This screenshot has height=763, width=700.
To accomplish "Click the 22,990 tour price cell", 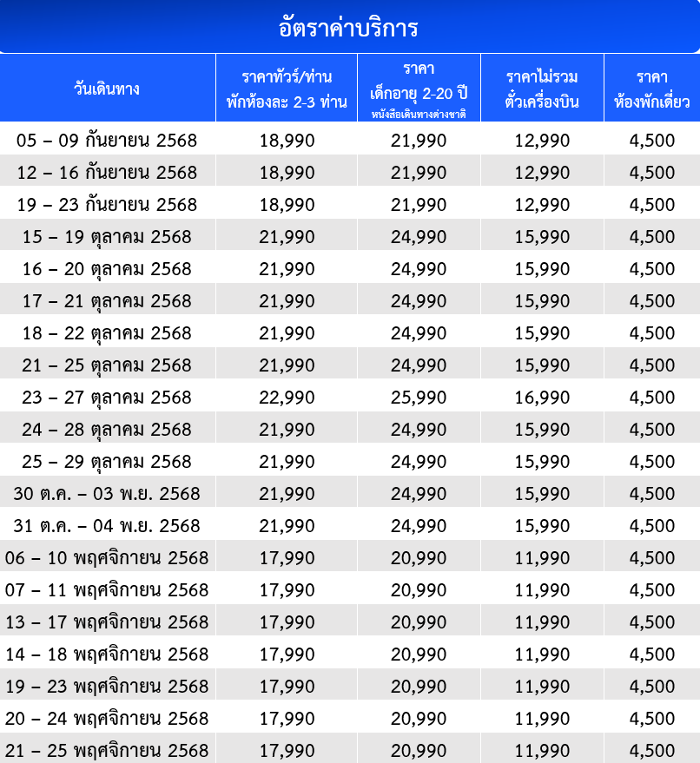I will pyautogui.click(x=287, y=398).
